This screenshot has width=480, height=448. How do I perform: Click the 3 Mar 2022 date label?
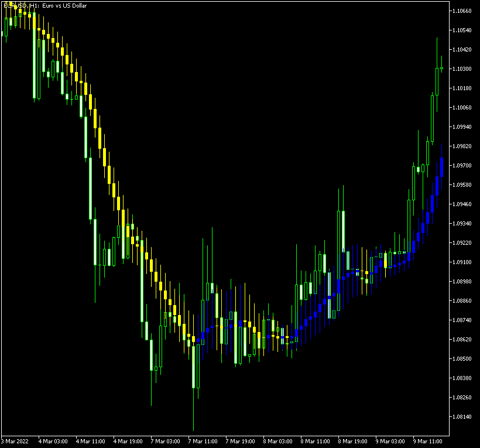pos(16,441)
